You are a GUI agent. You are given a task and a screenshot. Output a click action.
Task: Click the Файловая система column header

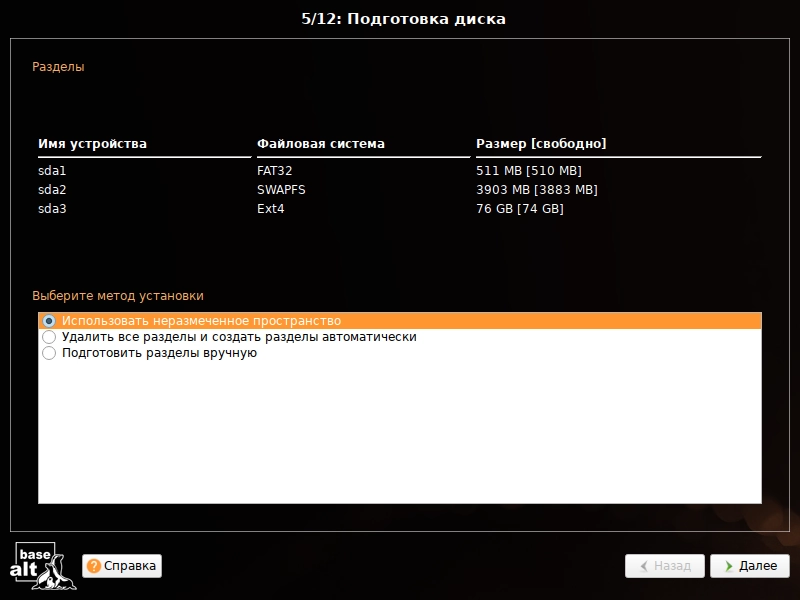point(321,144)
